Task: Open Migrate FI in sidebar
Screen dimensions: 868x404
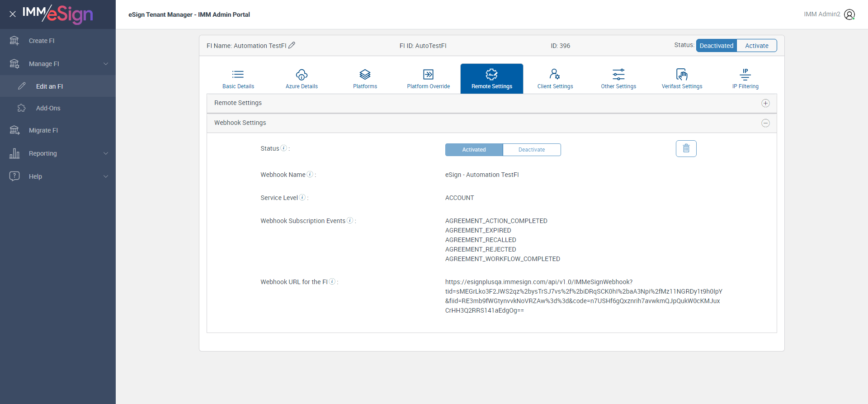Action: [x=58, y=130]
